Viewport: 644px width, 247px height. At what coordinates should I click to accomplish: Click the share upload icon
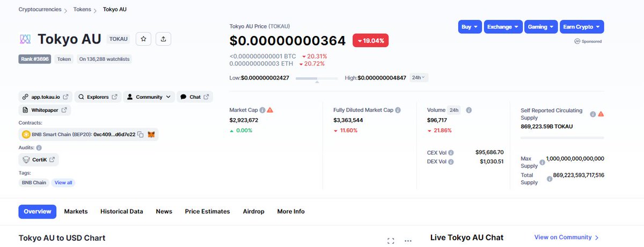pyautogui.click(x=163, y=39)
